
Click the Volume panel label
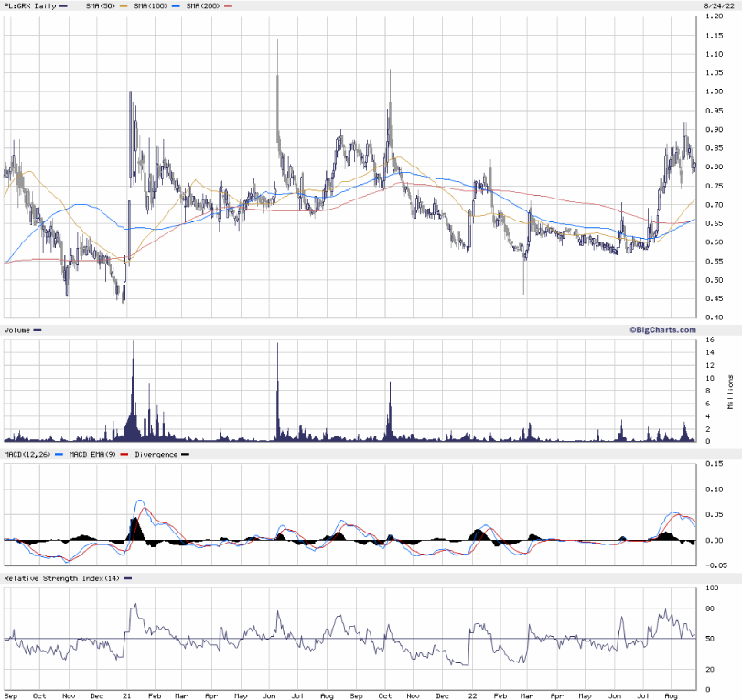pyautogui.click(x=17, y=329)
